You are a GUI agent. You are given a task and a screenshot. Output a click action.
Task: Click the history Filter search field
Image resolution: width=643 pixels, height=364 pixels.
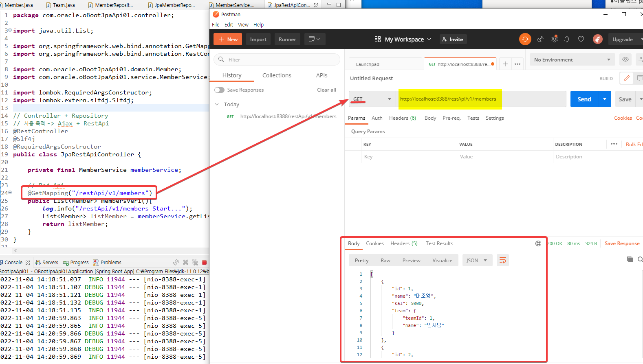[277, 59]
